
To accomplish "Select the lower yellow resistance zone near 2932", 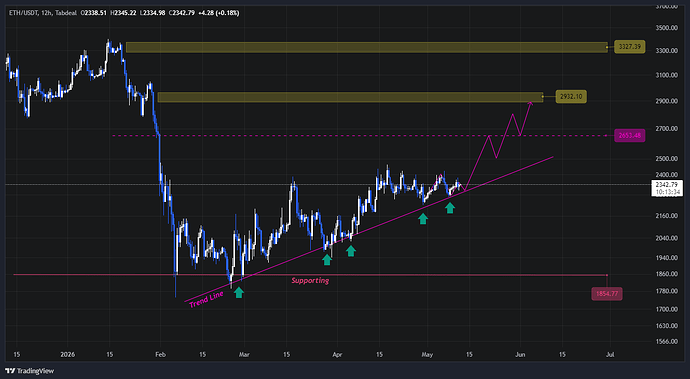I will pyautogui.click(x=350, y=97).
